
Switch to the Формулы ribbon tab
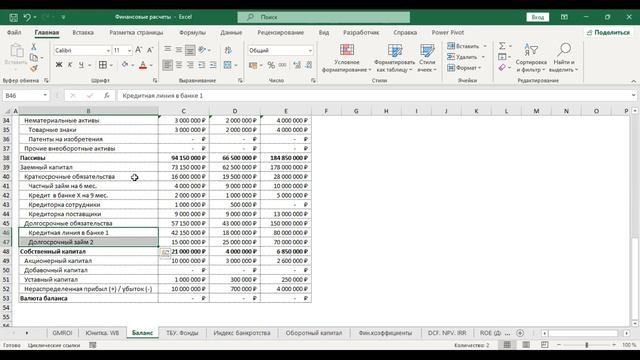tap(192, 32)
